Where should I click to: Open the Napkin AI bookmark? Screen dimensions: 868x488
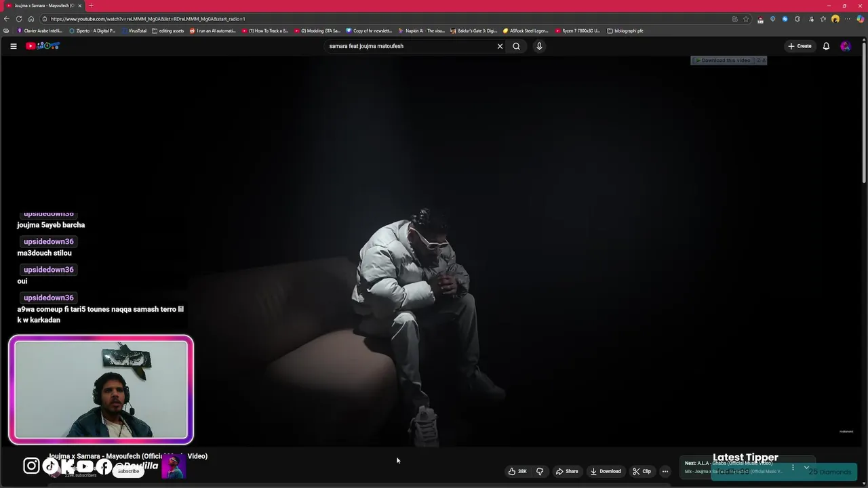(x=421, y=30)
